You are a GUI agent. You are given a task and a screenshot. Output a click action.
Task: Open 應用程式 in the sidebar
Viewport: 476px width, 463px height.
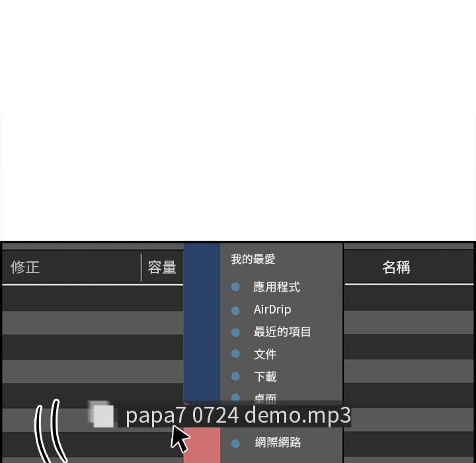(276, 287)
